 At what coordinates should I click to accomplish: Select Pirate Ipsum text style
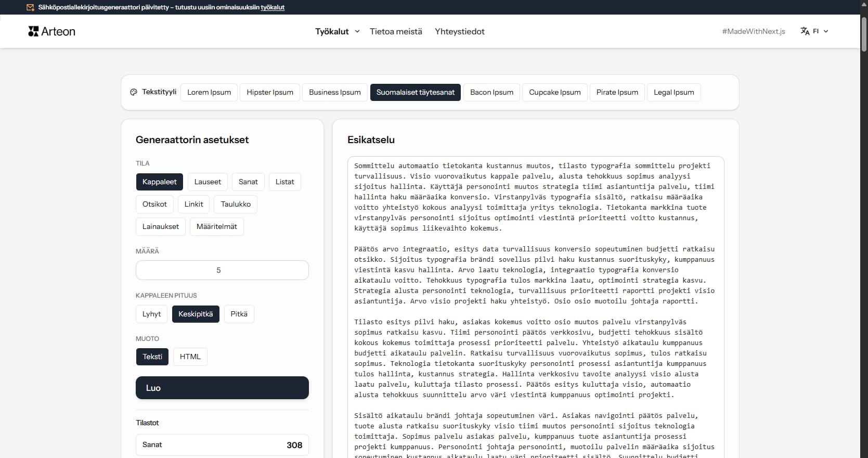point(617,92)
